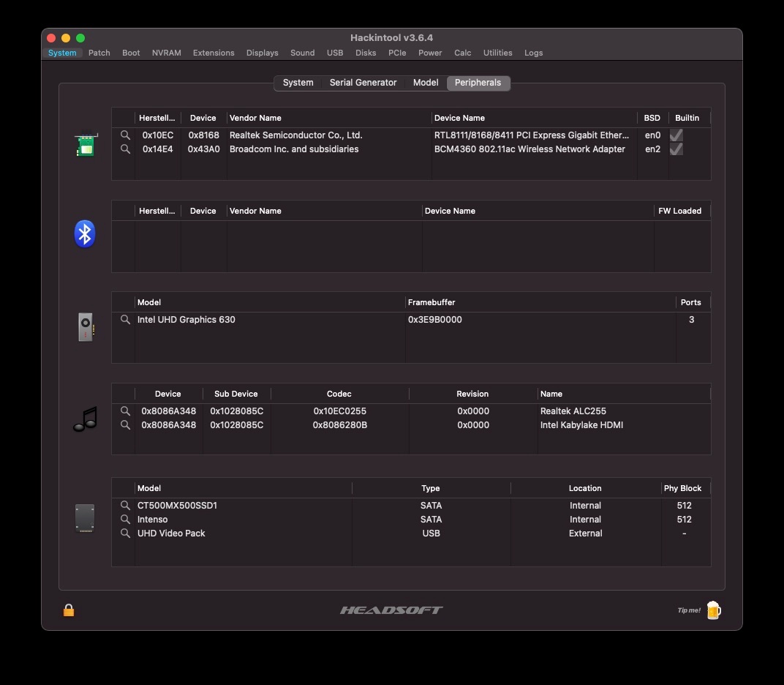
Task: Toggle Builtin checkbox for en0 adapter
Action: (676, 135)
